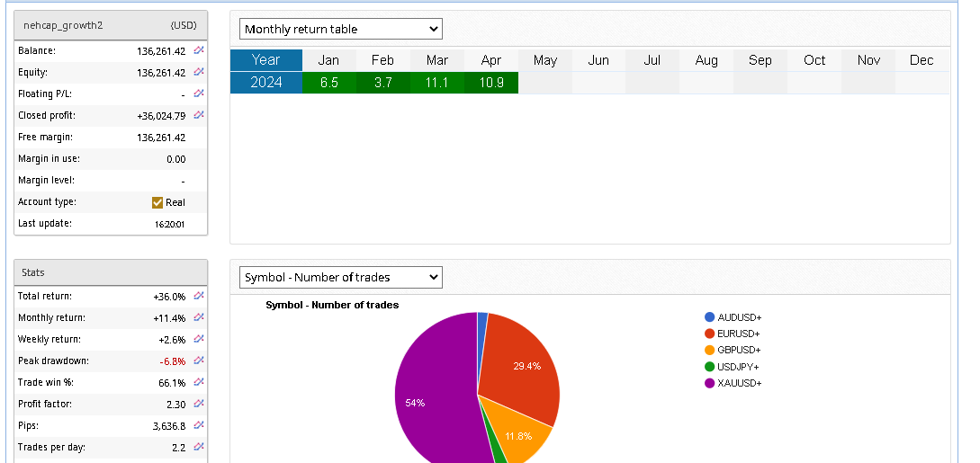Click the Profit factor chart icon

(x=199, y=404)
